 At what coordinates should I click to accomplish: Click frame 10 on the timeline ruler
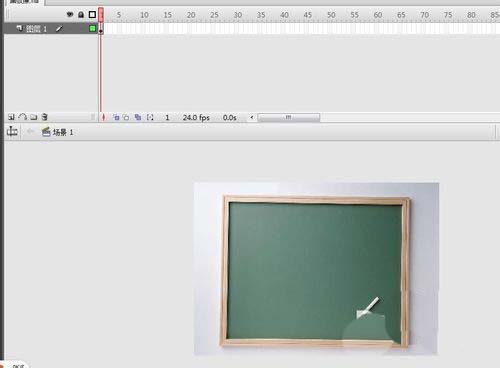click(144, 15)
